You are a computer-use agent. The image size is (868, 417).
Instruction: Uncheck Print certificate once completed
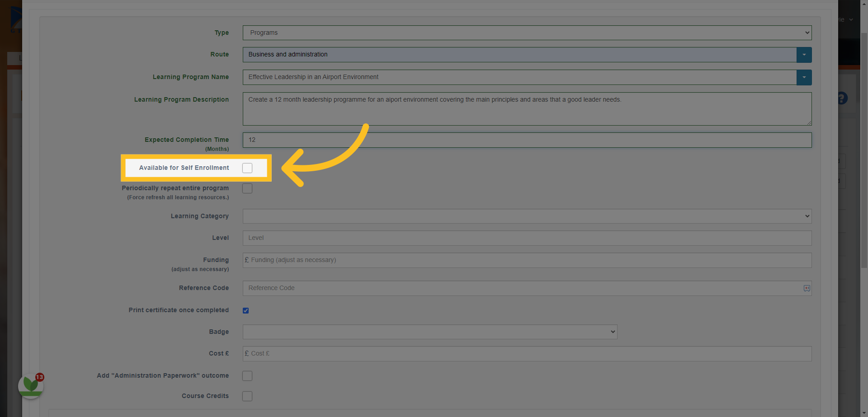click(x=246, y=310)
